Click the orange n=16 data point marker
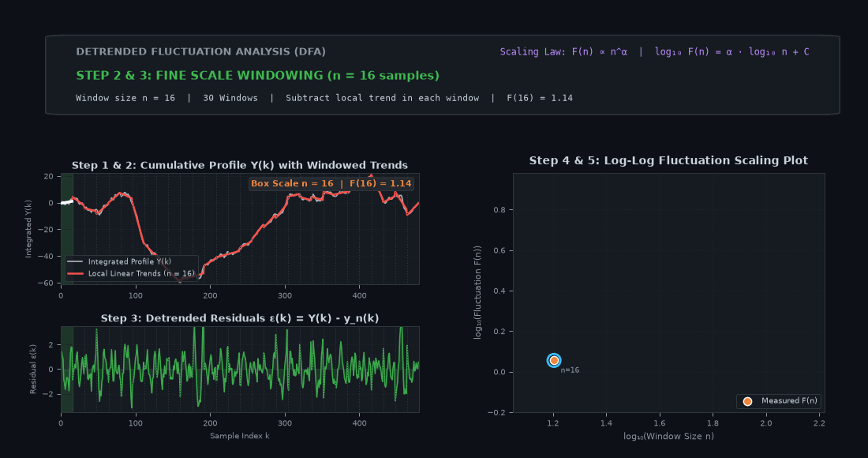Screen dimensions: 868x458 [x=554, y=361]
